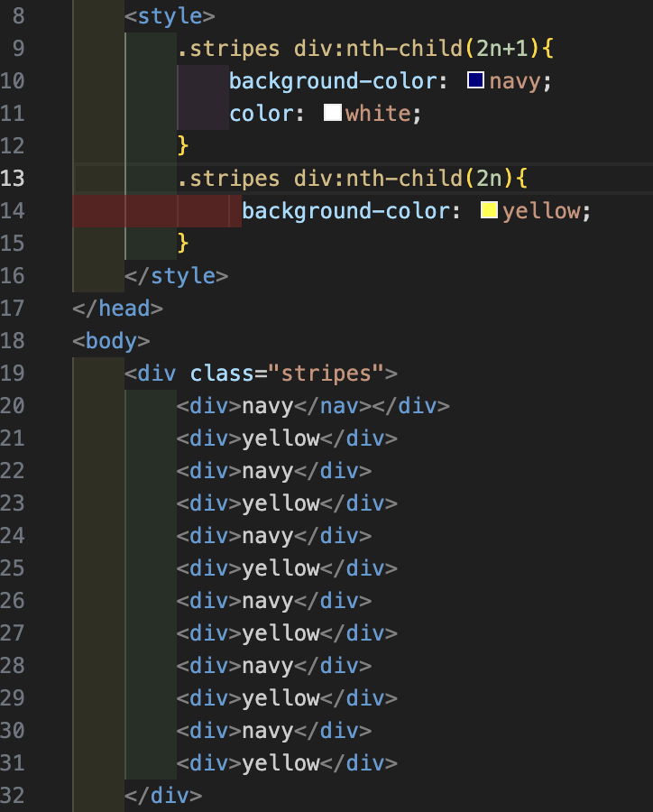This screenshot has height=812, width=653.
Task: Click the navy div on line 30
Action: [x=274, y=730]
